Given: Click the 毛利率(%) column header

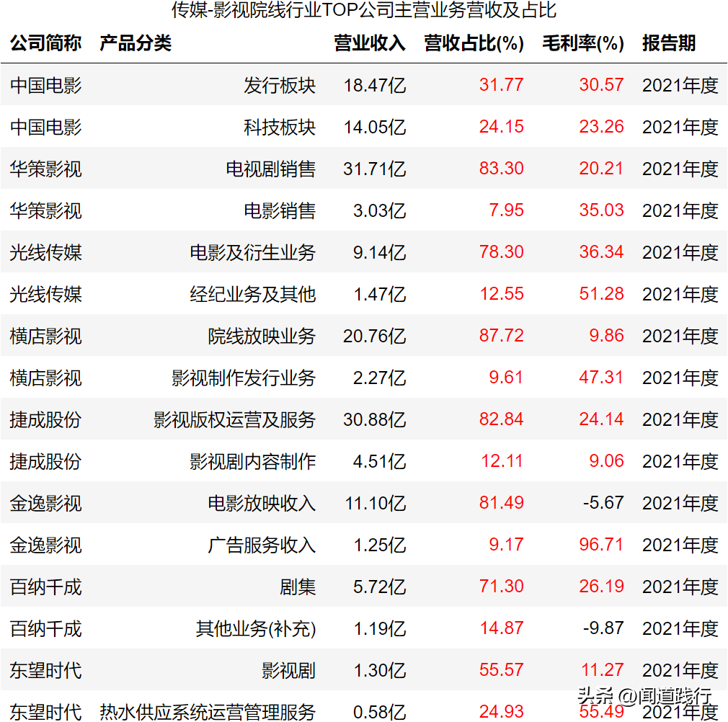Looking at the screenshot, I should (x=583, y=43).
